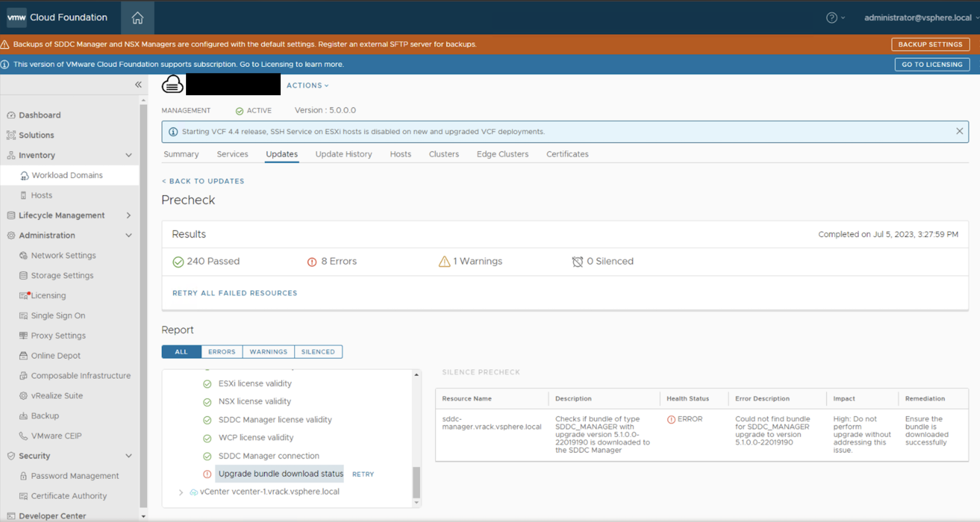The image size is (980, 522).
Task: Dismiss the SSH service info banner
Action: pos(959,131)
